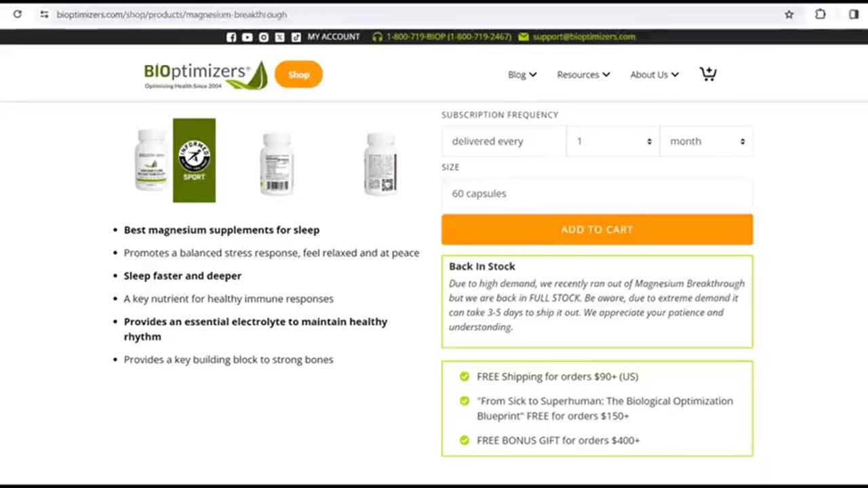Open the BiOptimizers Facebook page icon
The width and height of the screenshot is (868, 488).
(231, 37)
